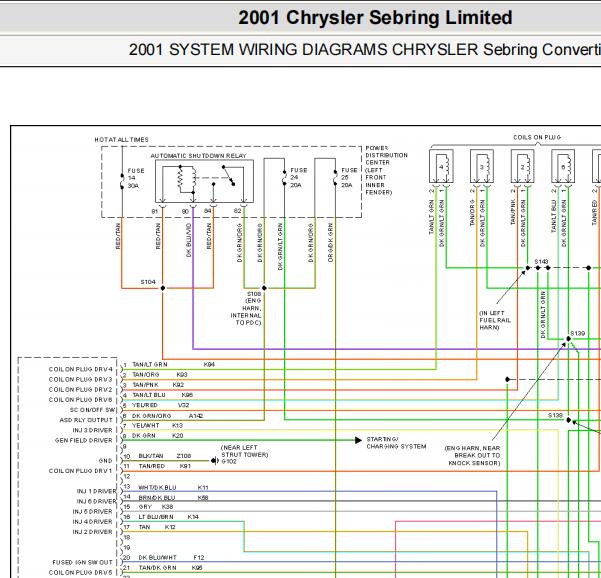Click the 'S108 (ENG HARN, INTERNAL TO PDC)' note
The image size is (601, 578).
(x=246, y=308)
